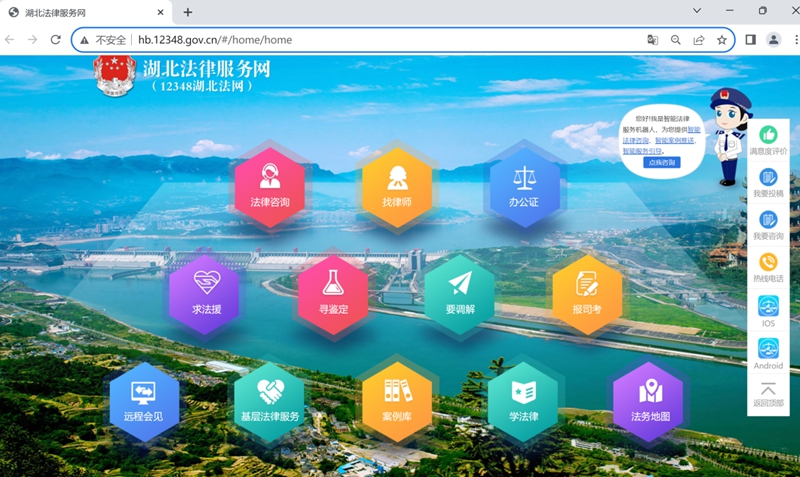Screen dimensions: 800x477
Task: Expand the Chrome tab search chevron
Action: [697, 11]
